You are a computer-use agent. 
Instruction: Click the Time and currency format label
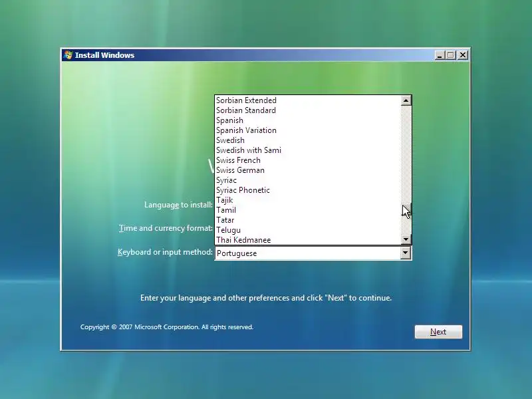click(x=166, y=228)
